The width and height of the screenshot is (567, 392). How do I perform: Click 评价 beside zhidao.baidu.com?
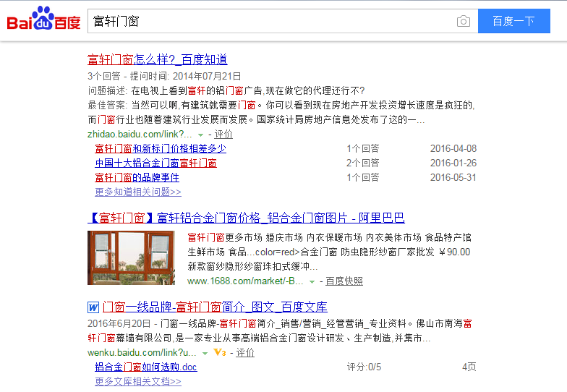[x=223, y=135]
